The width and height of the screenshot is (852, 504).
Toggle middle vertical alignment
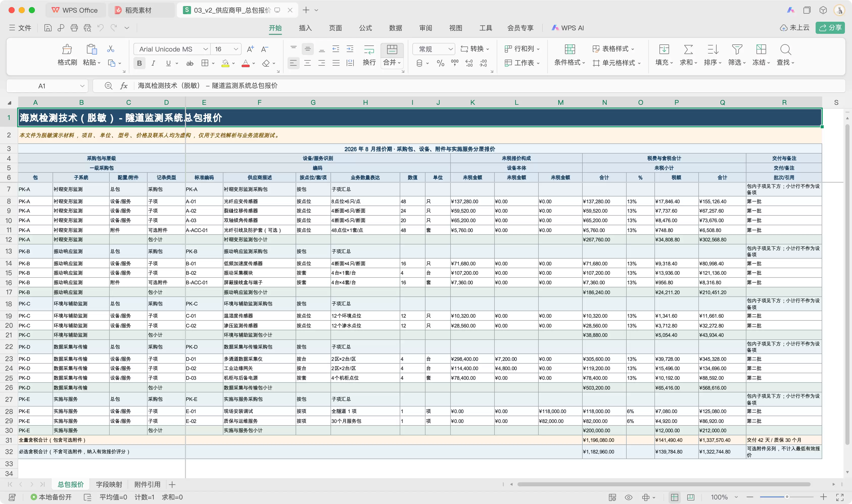pos(307,49)
